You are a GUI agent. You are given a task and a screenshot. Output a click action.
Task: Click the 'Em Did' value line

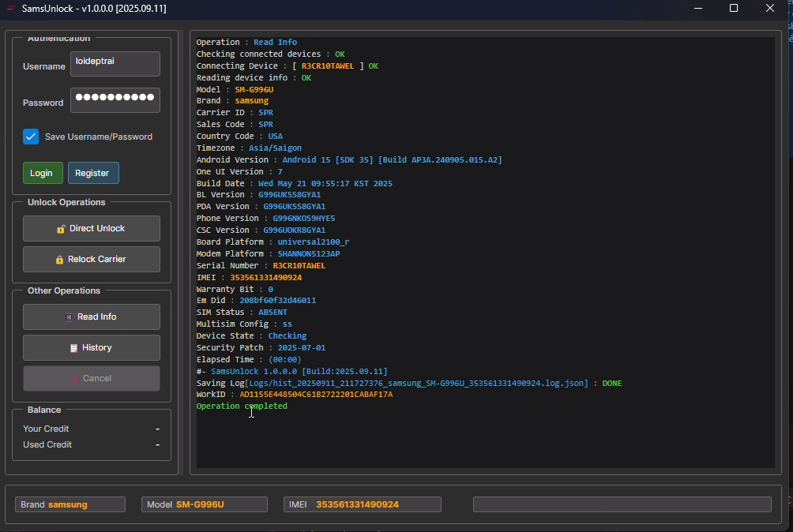tap(256, 301)
